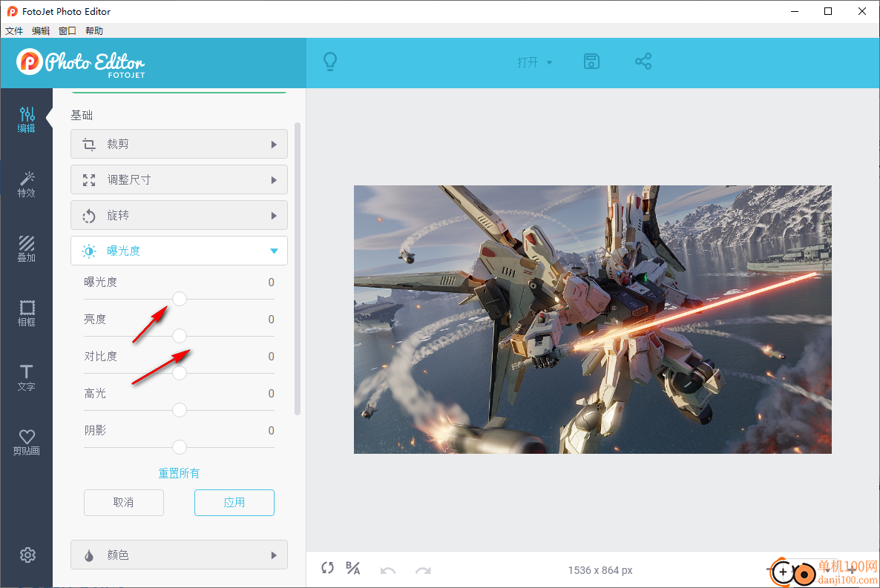Open the 打开 dropdown
This screenshot has width=880, height=588.
(535, 62)
